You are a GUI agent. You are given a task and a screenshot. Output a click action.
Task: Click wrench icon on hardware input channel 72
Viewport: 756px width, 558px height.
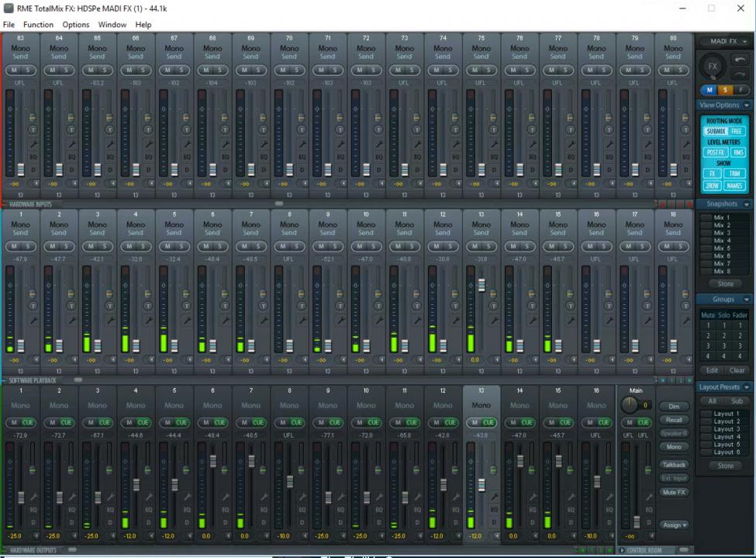click(x=379, y=144)
